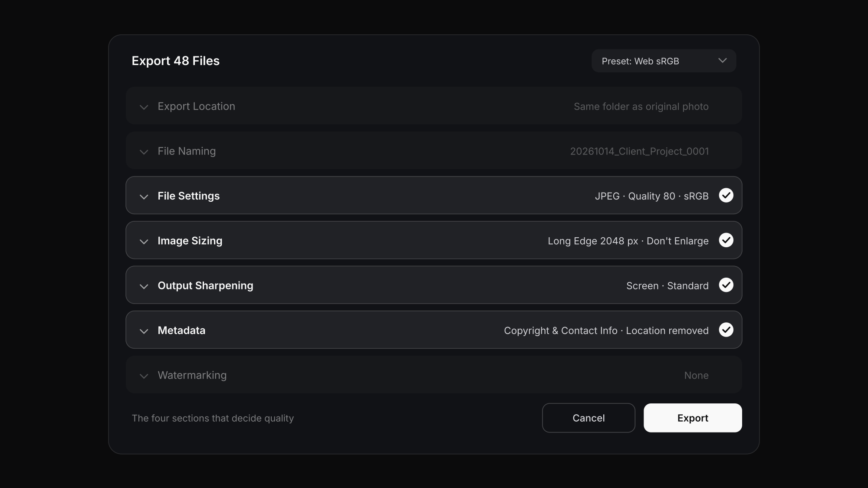The height and width of the screenshot is (488, 868).
Task: Click the Watermarking label
Action: click(192, 375)
